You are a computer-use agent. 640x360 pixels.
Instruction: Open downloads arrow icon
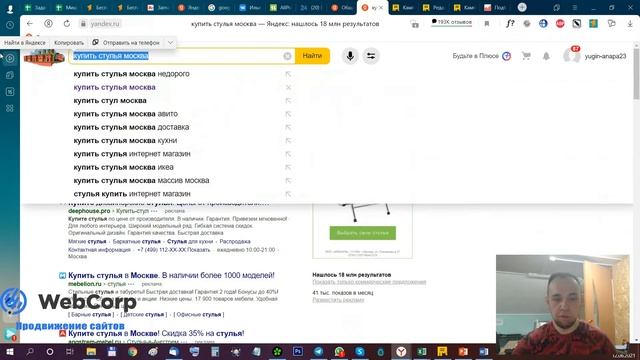coord(630,24)
